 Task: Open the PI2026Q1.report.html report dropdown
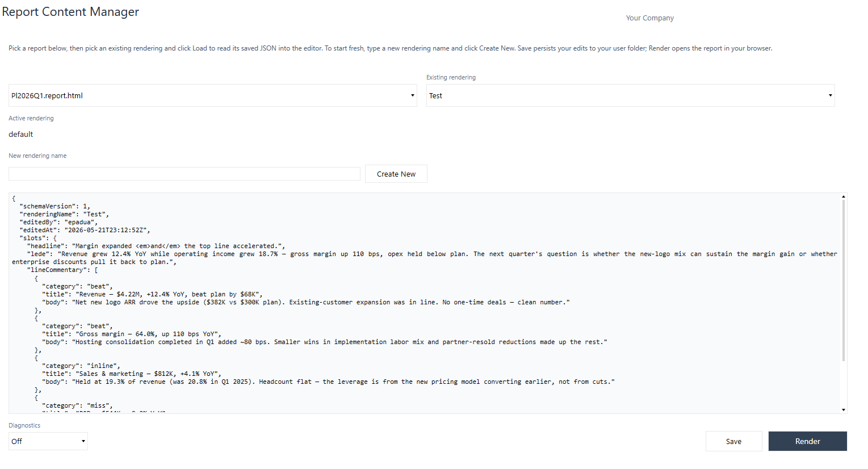click(213, 95)
